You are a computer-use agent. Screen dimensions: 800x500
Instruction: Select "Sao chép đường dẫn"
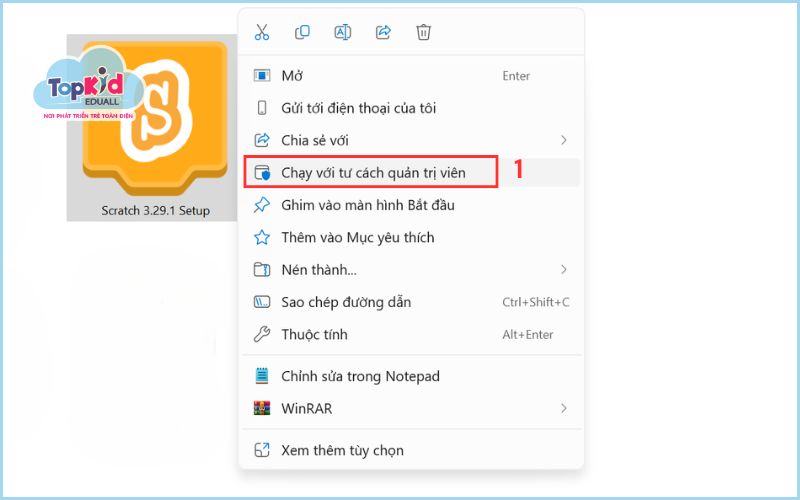tap(411, 302)
